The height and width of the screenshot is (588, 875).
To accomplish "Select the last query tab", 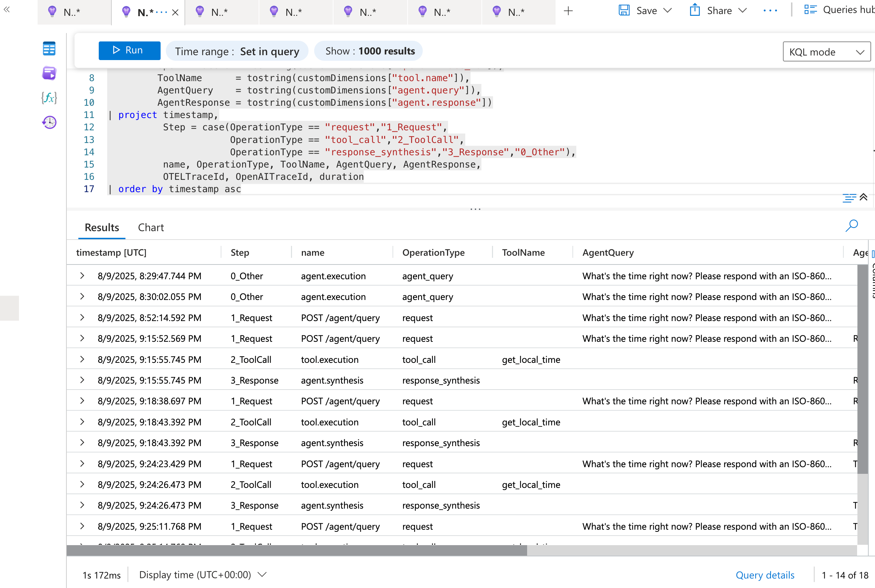I will pyautogui.click(x=518, y=12).
